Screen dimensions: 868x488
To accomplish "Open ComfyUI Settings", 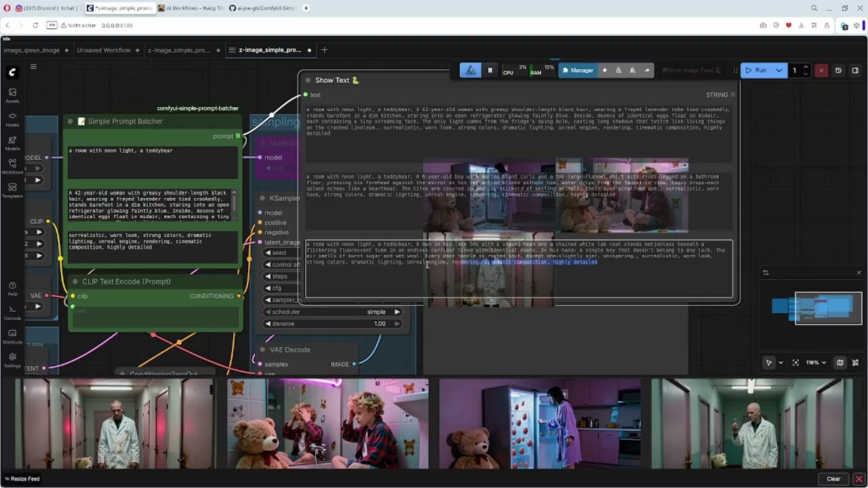I will click(12, 360).
